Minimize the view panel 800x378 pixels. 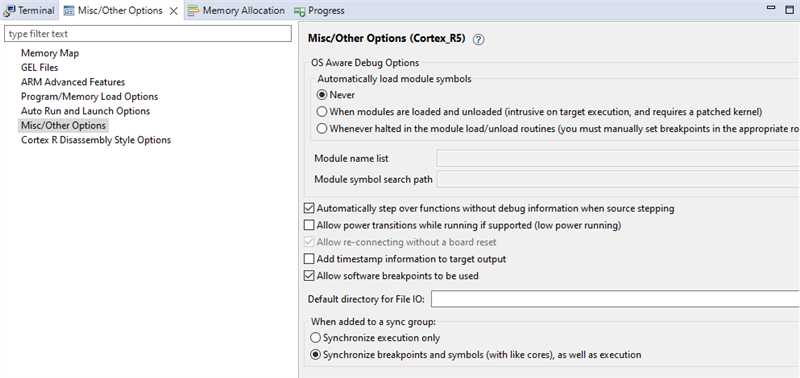pyautogui.click(x=771, y=8)
